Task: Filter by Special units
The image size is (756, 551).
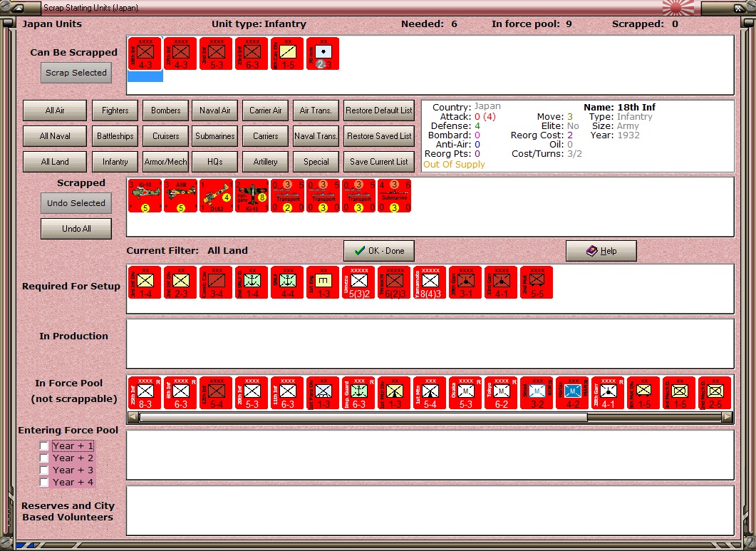Action: [316, 162]
